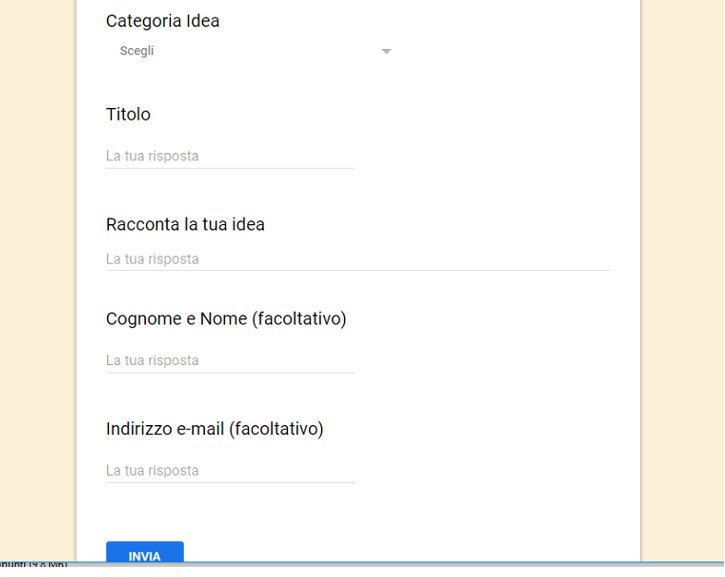Click the underline beneath the e-mail field
This screenshot has width=725, height=577.
coord(229,482)
